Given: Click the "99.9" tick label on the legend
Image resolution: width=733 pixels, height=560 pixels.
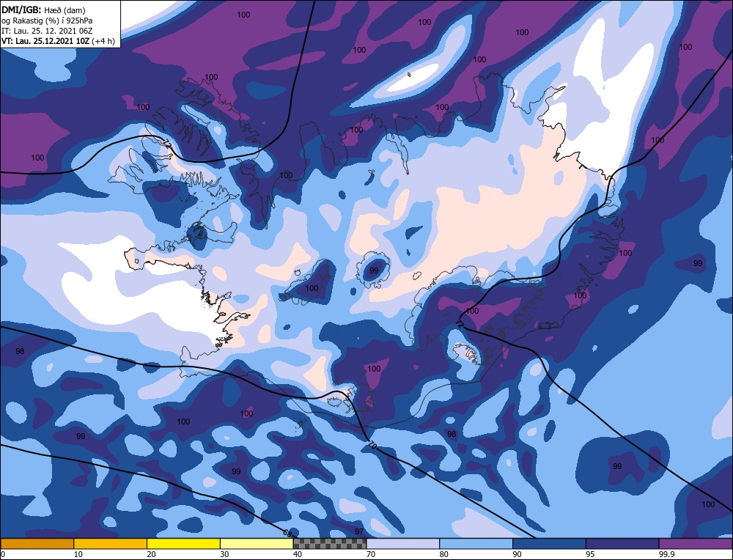Looking at the screenshot, I should tap(666, 554).
